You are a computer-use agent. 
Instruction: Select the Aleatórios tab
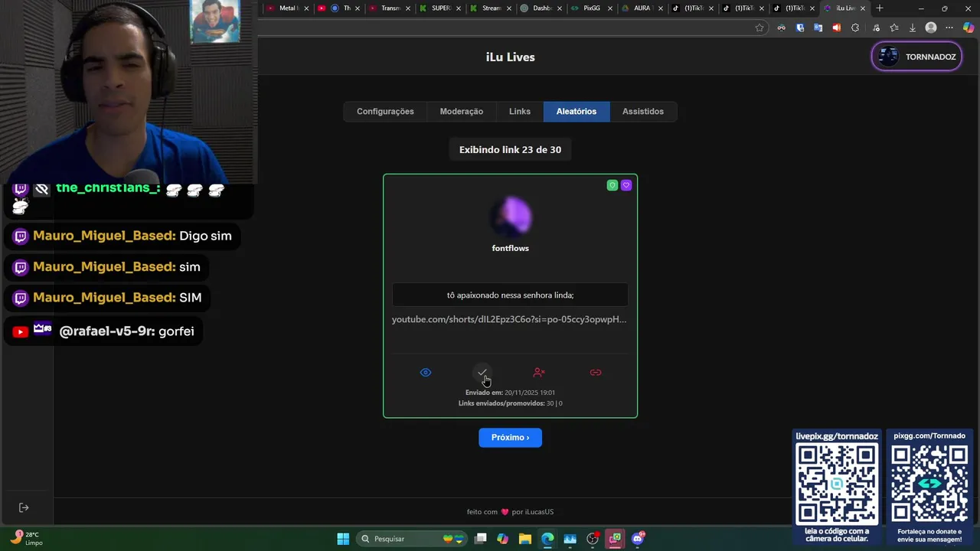577,112
